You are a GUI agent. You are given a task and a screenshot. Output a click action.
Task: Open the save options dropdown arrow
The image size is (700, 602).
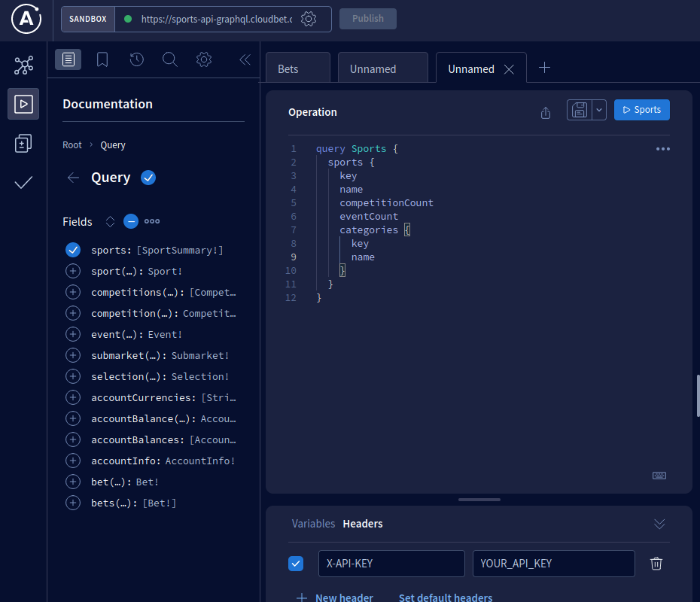(x=599, y=110)
